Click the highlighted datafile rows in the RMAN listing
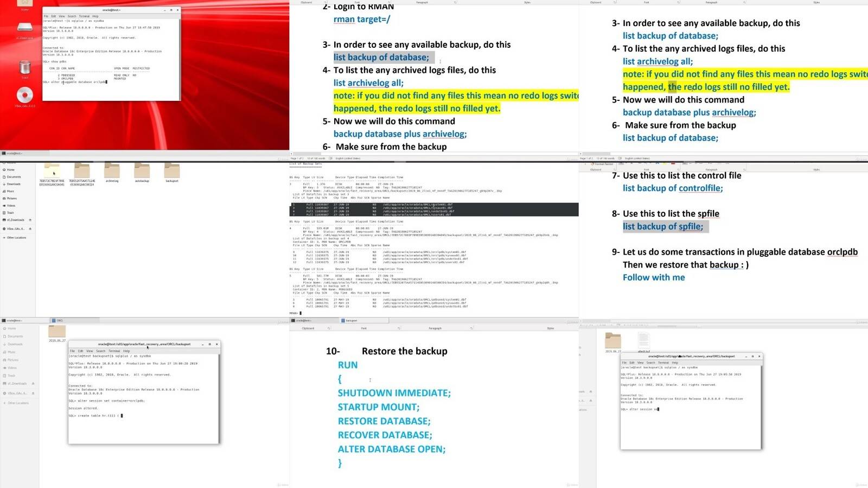This screenshot has width=868, height=488. coord(434,210)
